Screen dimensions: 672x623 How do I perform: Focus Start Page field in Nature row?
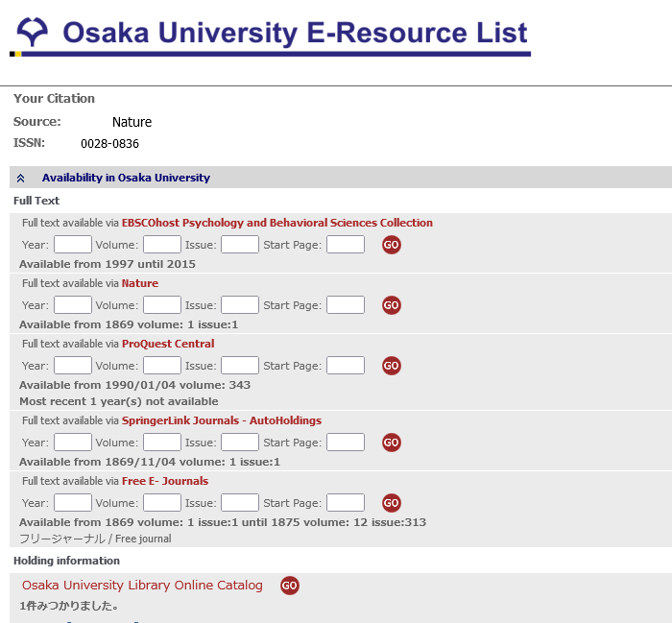pyautogui.click(x=346, y=304)
